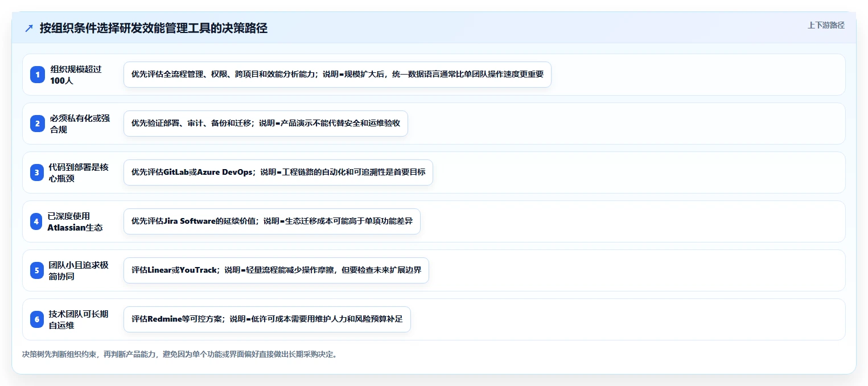
Task: Open the 优先验证部署、审计、备份和迁移 recommendation box
Action: (x=266, y=124)
